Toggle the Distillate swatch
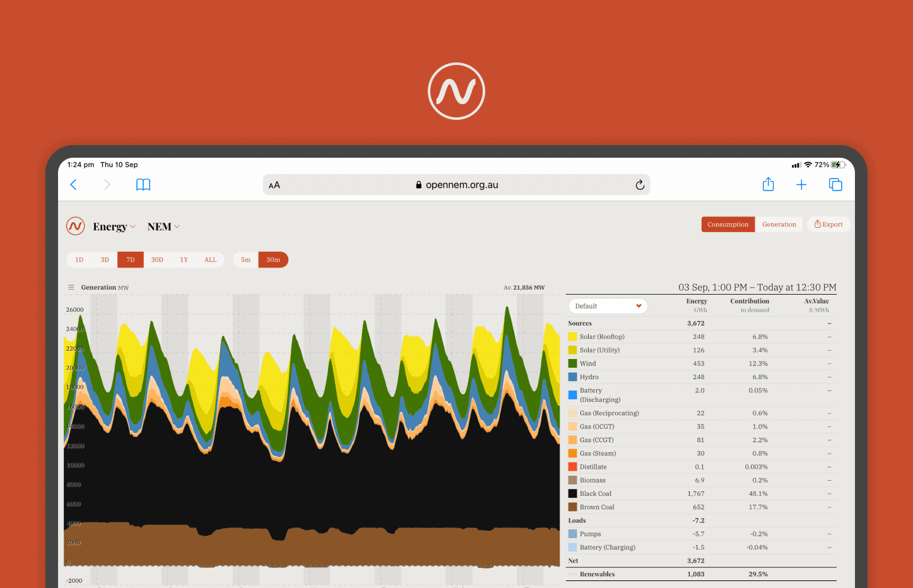Screen dimensions: 913x588 point(573,467)
